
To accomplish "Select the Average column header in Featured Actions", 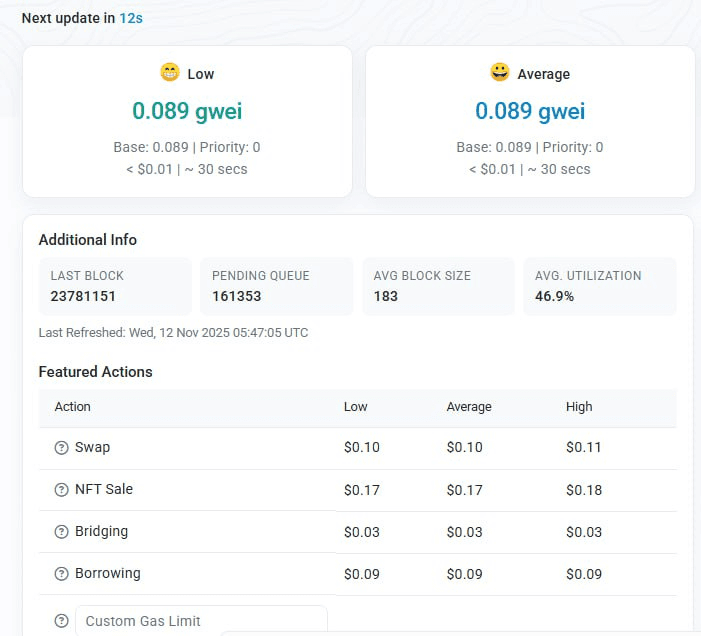I will click(469, 407).
